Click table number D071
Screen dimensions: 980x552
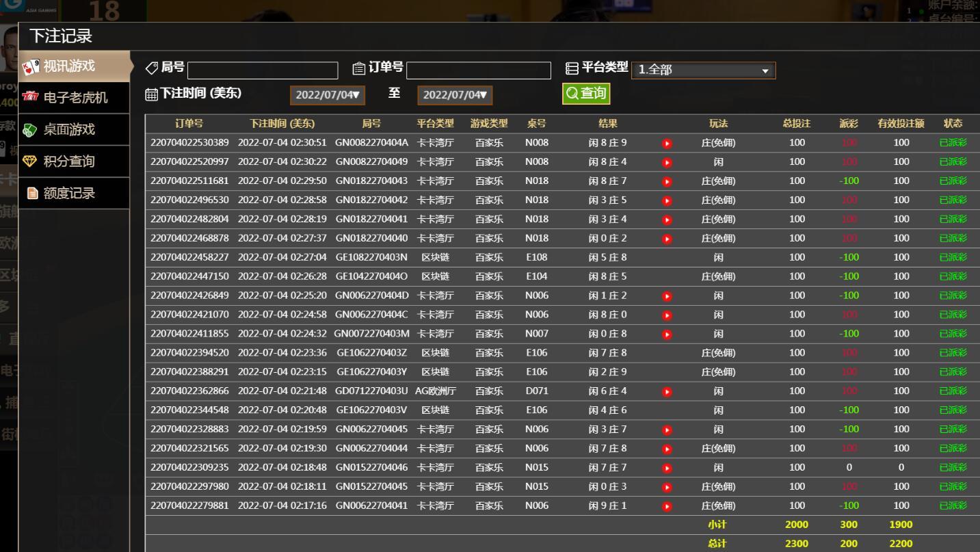pyautogui.click(x=537, y=392)
